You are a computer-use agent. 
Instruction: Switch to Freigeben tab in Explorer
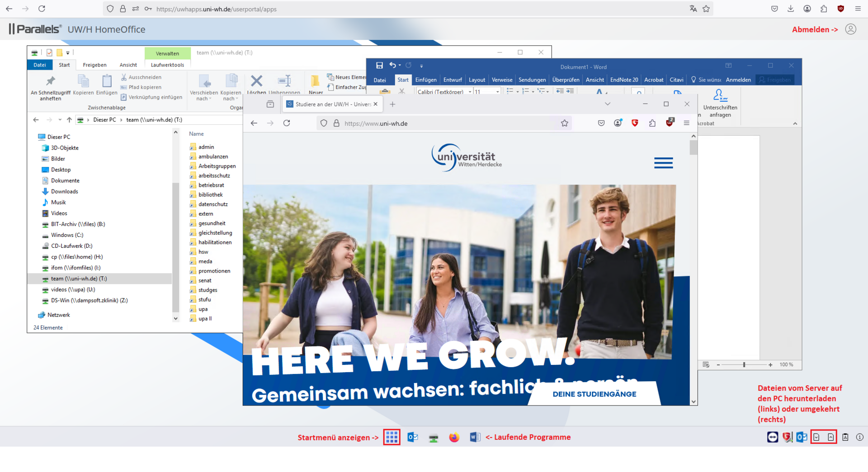point(95,65)
